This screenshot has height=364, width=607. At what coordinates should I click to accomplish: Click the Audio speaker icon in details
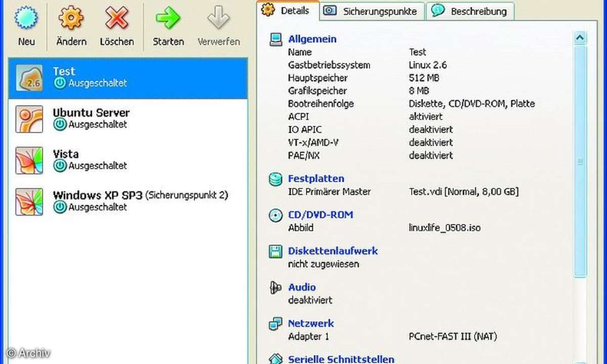coord(276,287)
